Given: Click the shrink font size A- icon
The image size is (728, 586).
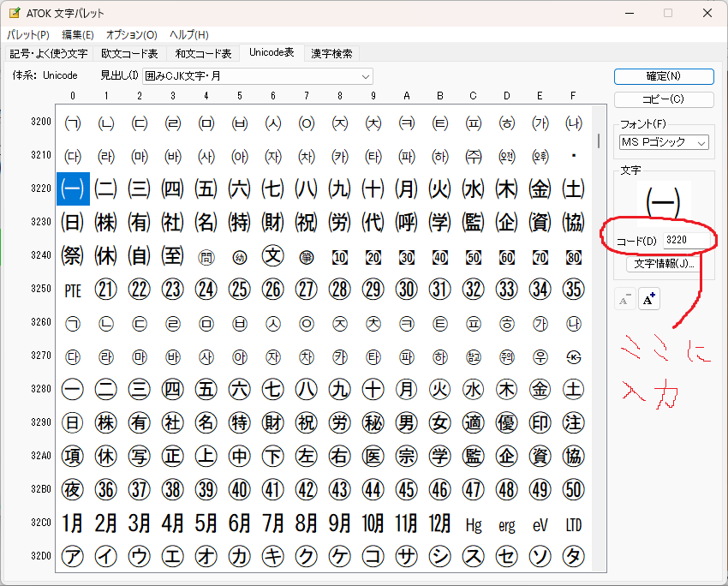Looking at the screenshot, I should click(x=625, y=299).
